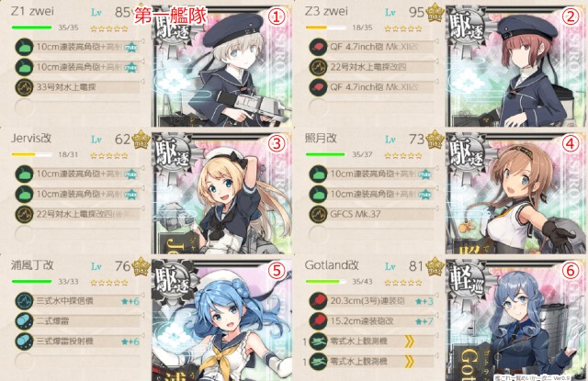Click the gold married-star badge beside Lv 95
The width and height of the screenshot is (588, 381).
click(435, 12)
